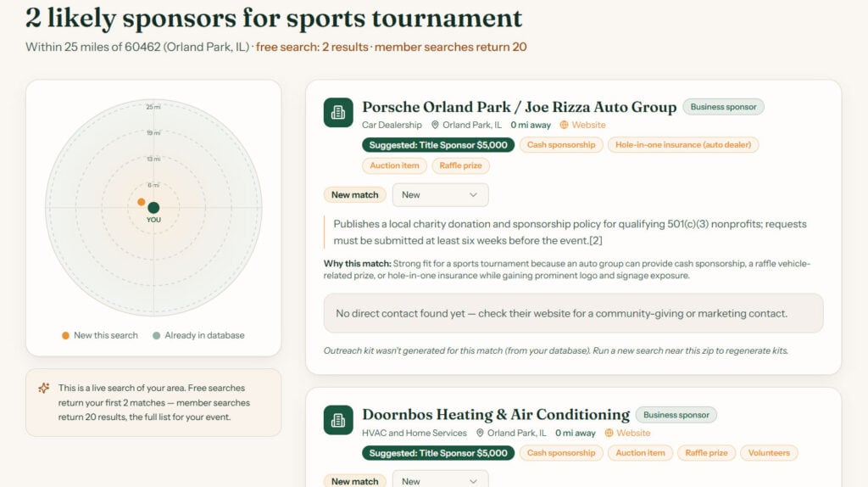Click the chevron in Porsche's New status dropdown

tap(473, 195)
